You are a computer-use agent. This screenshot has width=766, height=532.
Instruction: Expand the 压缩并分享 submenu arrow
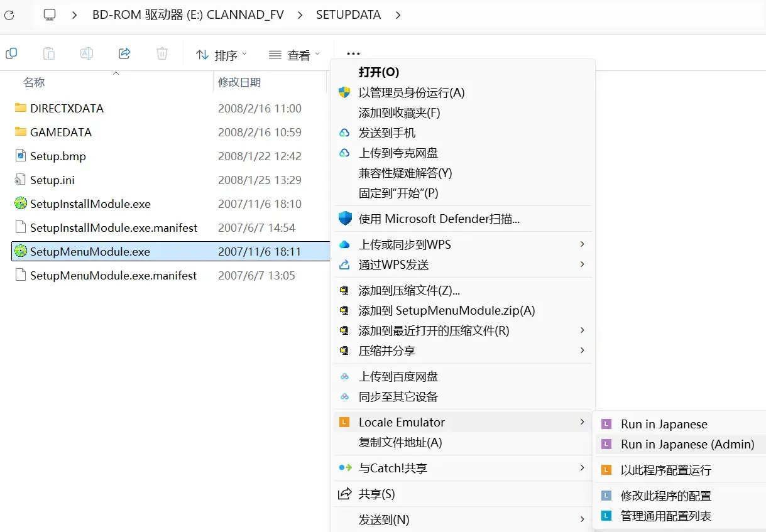click(582, 350)
